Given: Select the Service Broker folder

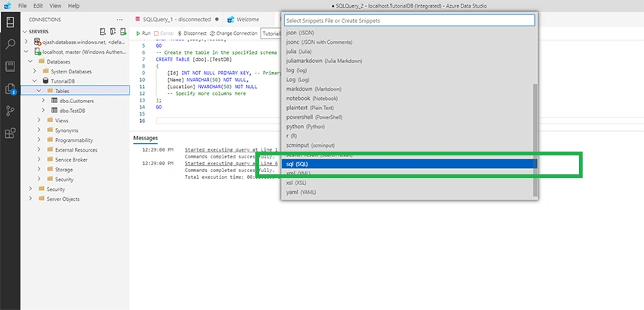Looking at the screenshot, I should [71, 159].
